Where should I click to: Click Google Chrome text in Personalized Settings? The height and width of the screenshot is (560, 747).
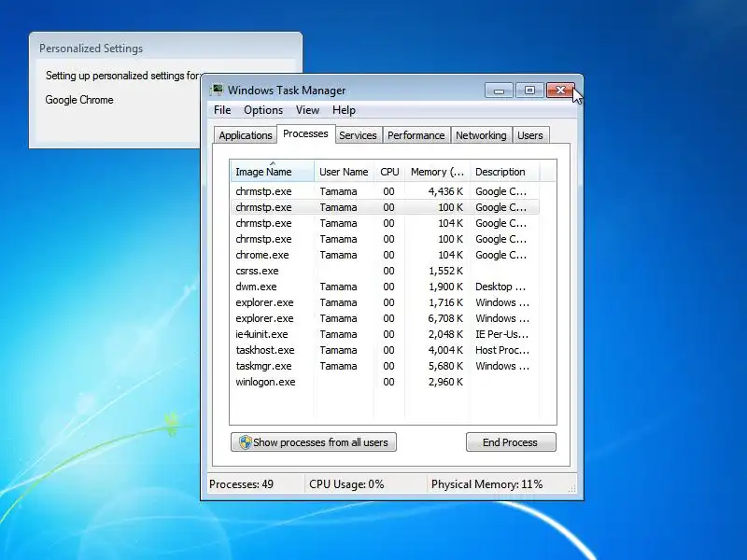click(79, 100)
